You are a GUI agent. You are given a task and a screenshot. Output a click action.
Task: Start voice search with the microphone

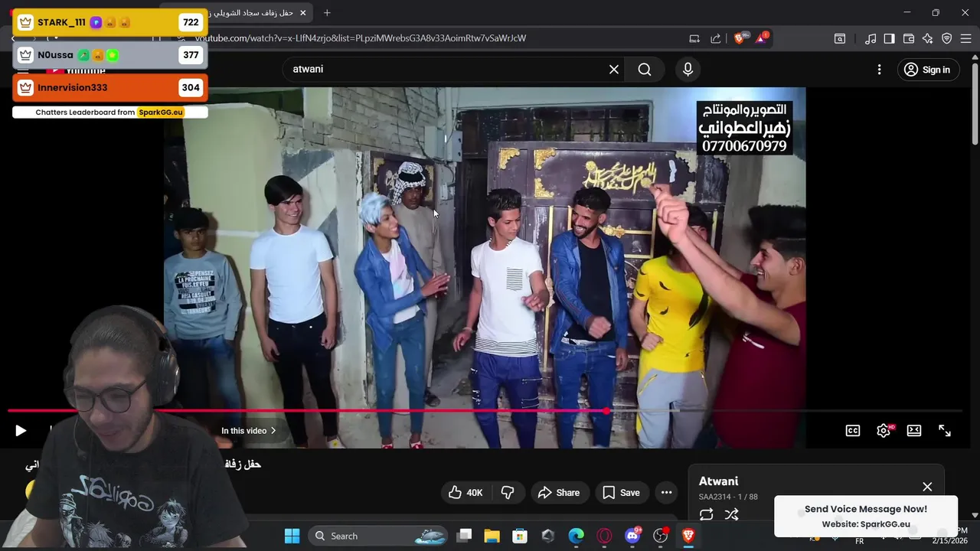(688, 70)
